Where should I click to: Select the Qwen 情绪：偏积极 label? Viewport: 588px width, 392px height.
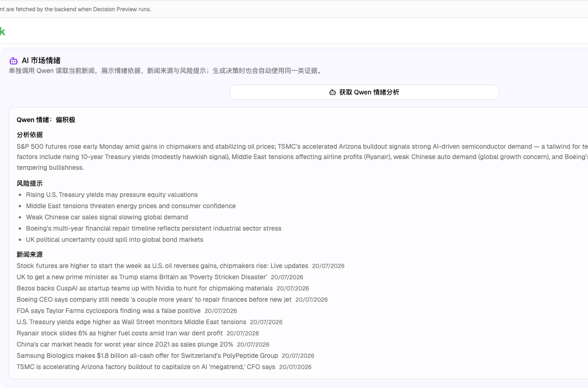tap(46, 120)
